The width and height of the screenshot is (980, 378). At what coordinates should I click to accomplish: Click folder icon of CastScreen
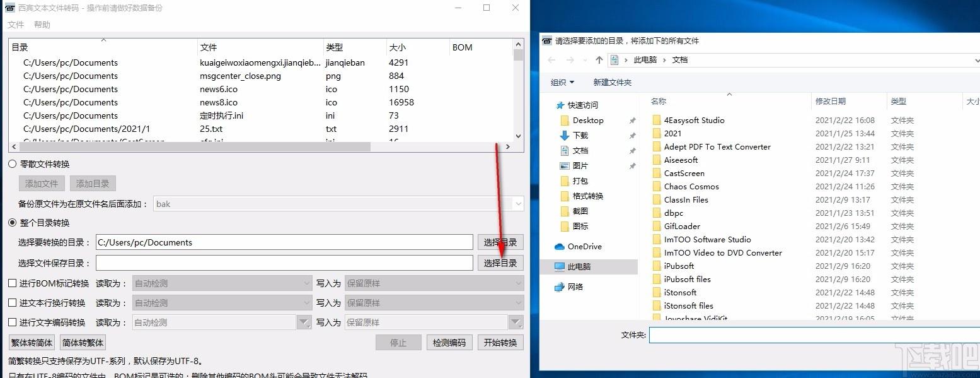point(656,173)
